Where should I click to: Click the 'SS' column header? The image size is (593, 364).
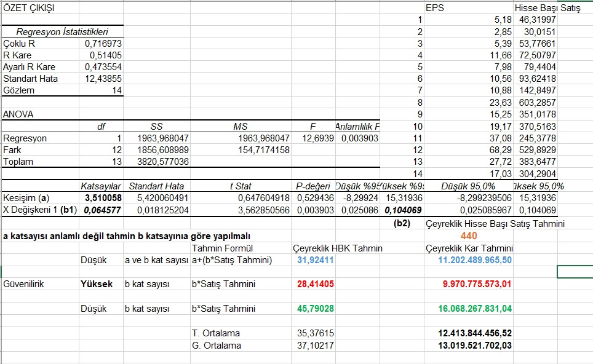click(157, 127)
